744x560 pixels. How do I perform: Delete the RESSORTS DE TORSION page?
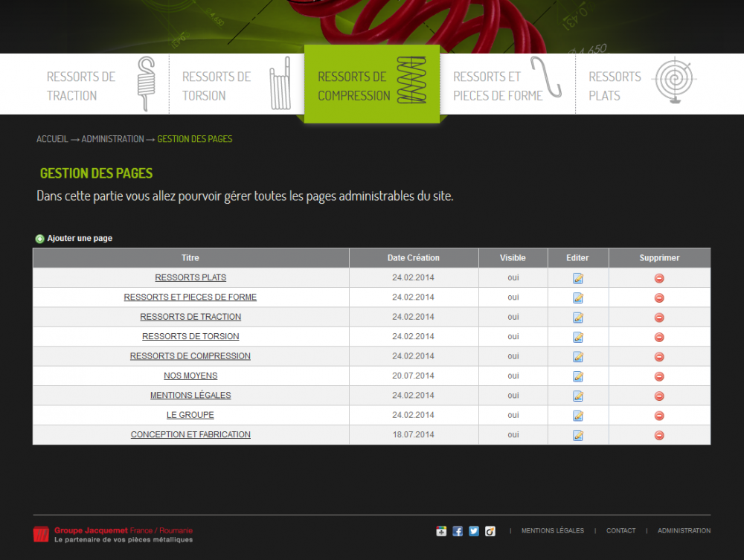(x=659, y=337)
